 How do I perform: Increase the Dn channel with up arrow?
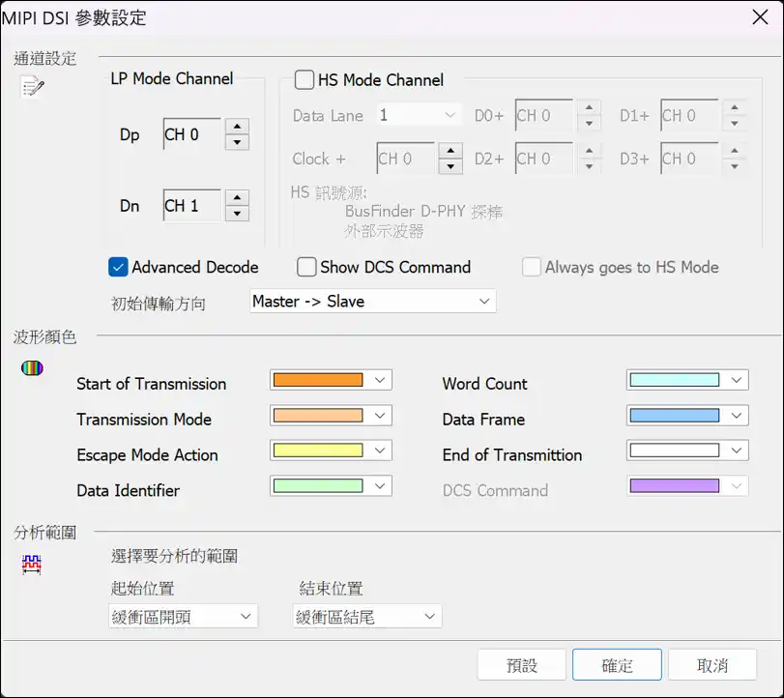pyautogui.click(x=237, y=197)
